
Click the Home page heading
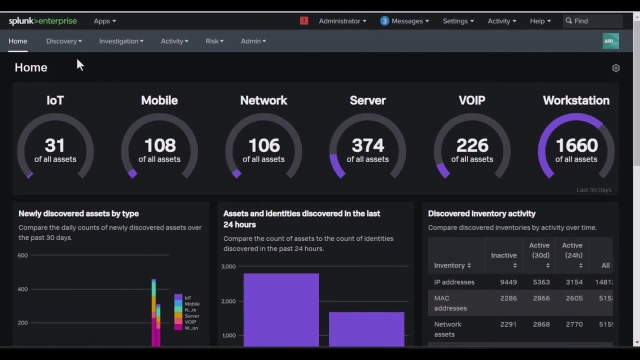[x=31, y=67]
